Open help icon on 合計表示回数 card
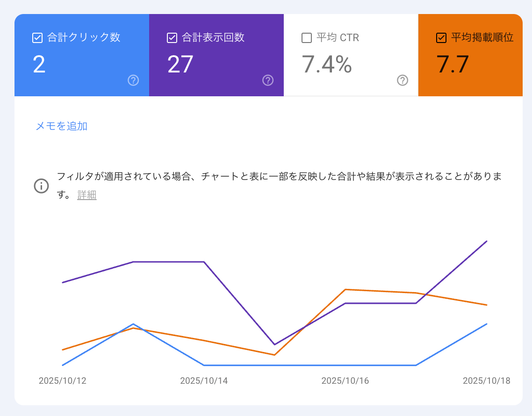Screen dimensions: 532x416 (268, 80)
